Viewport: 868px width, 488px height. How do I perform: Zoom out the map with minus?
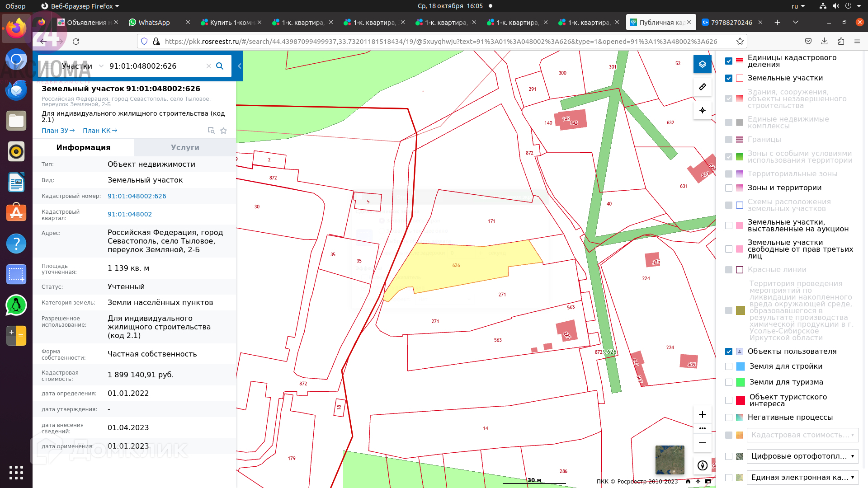pyautogui.click(x=702, y=443)
